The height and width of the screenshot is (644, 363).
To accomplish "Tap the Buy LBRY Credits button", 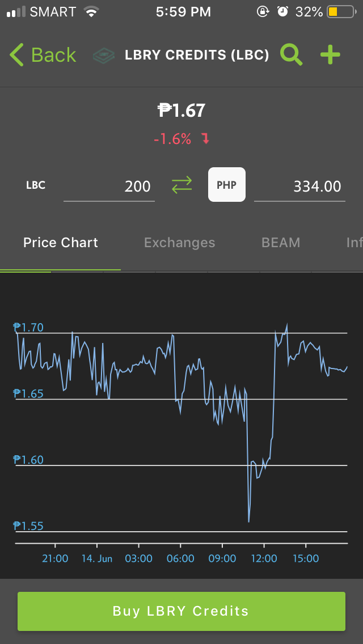I will (x=181, y=611).
